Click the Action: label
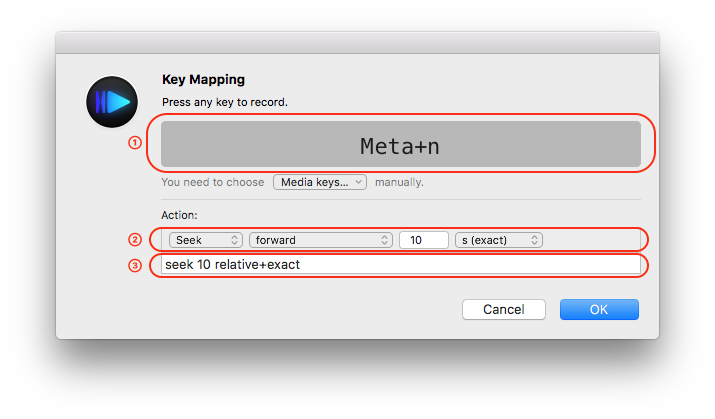The width and height of the screenshot is (715, 419). point(179,215)
